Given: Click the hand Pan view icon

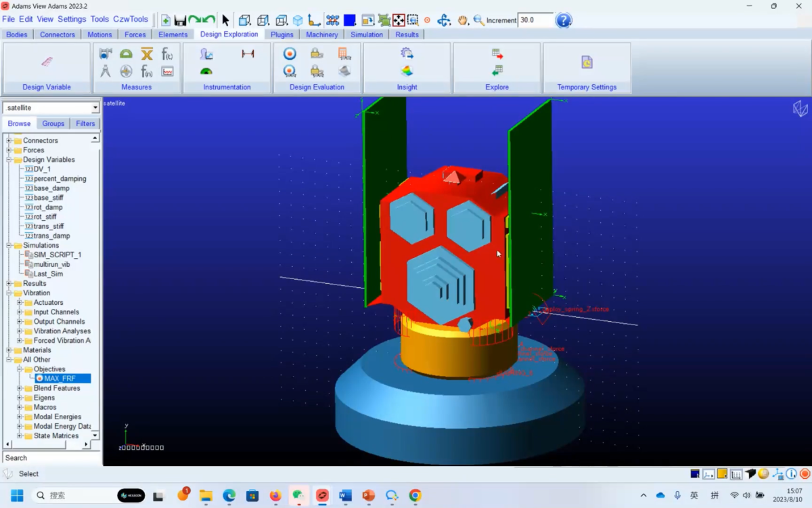Looking at the screenshot, I should (463, 20).
